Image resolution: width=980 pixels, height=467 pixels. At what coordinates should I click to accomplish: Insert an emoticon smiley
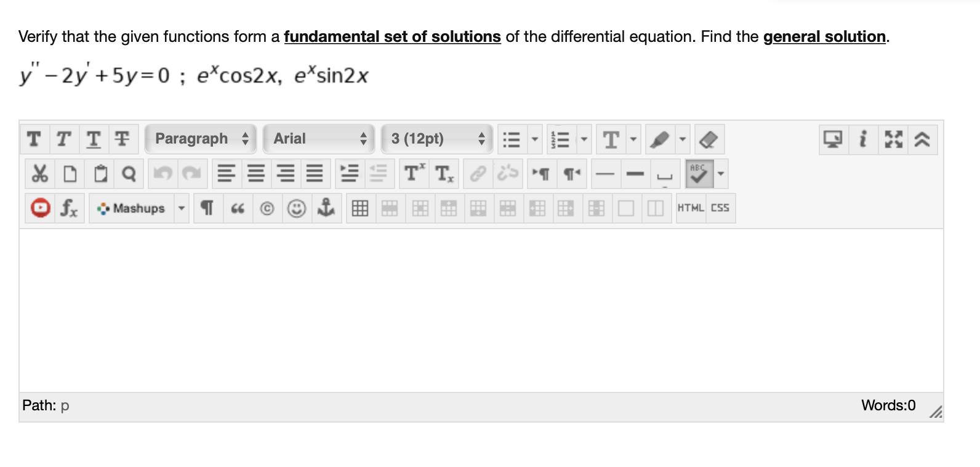tap(296, 208)
